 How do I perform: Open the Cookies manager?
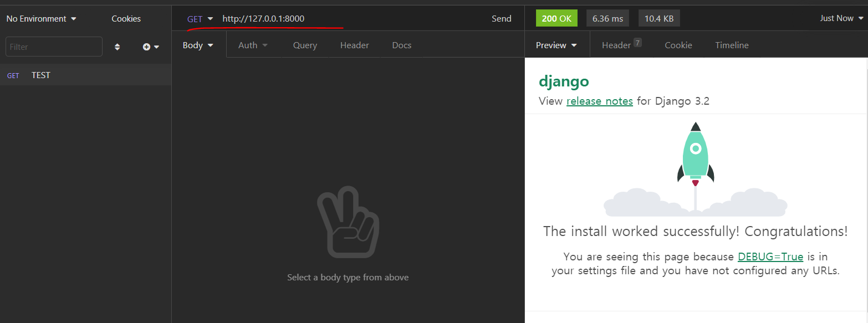pyautogui.click(x=126, y=19)
